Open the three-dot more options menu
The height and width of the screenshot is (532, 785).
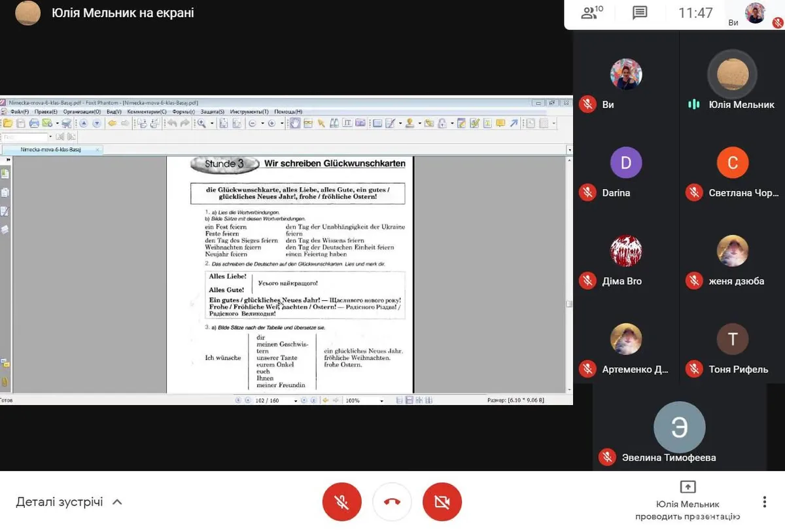pyautogui.click(x=764, y=502)
